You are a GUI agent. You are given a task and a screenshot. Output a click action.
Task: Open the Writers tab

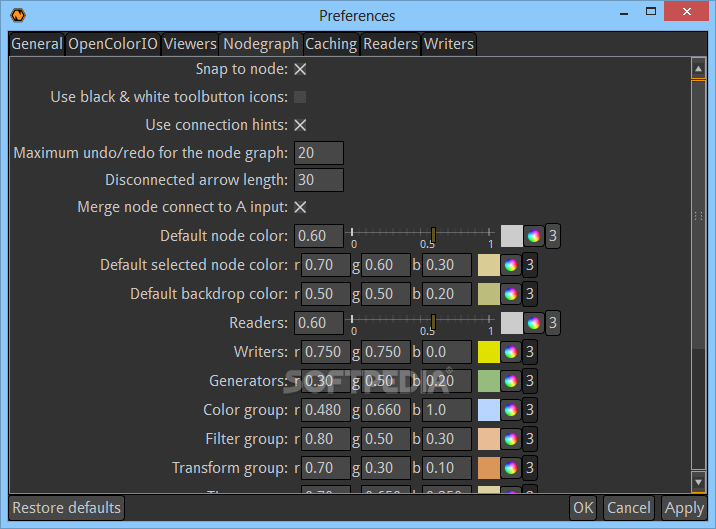[449, 44]
